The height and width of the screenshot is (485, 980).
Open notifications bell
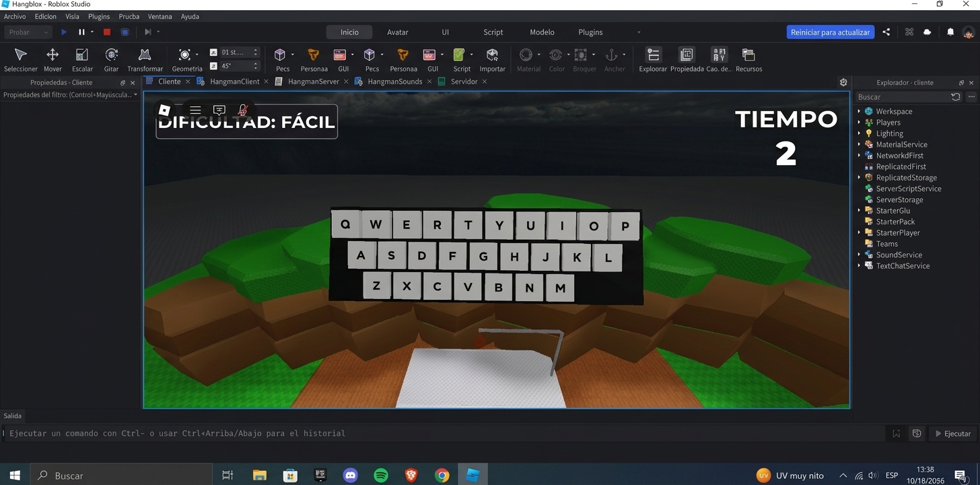tap(950, 32)
